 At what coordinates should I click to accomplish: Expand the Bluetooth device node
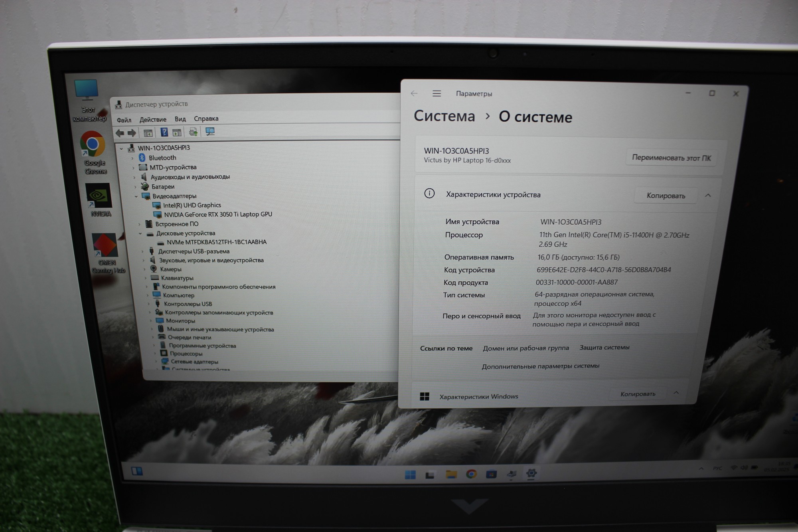[x=132, y=158]
